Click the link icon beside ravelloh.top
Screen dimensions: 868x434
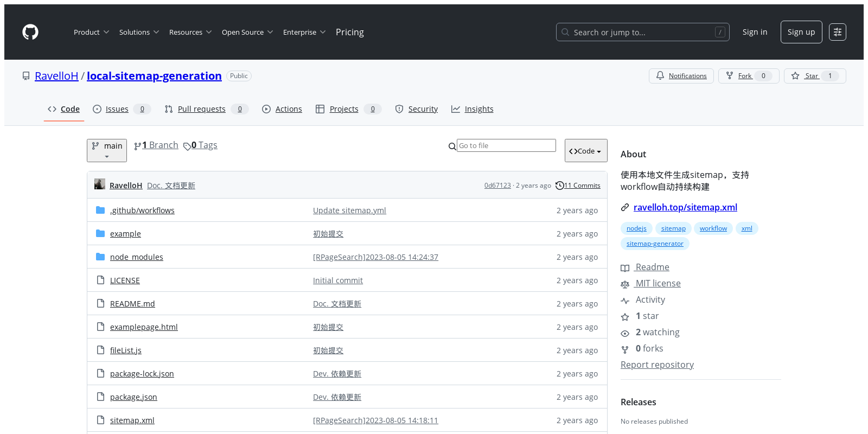point(625,207)
